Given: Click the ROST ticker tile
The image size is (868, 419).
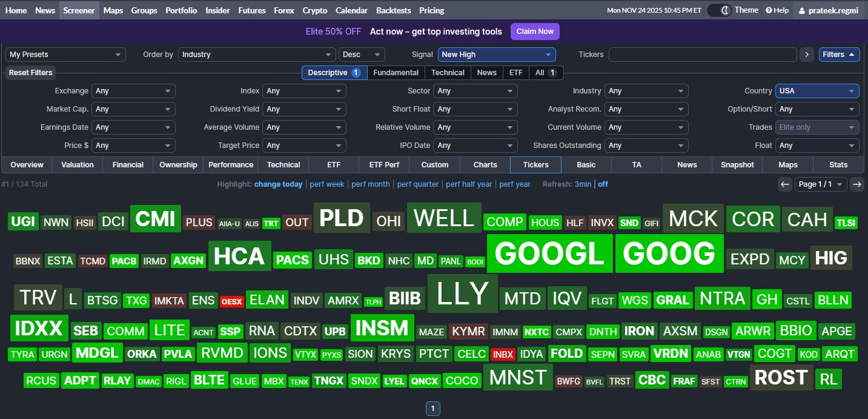Looking at the screenshot, I should click(781, 378).
